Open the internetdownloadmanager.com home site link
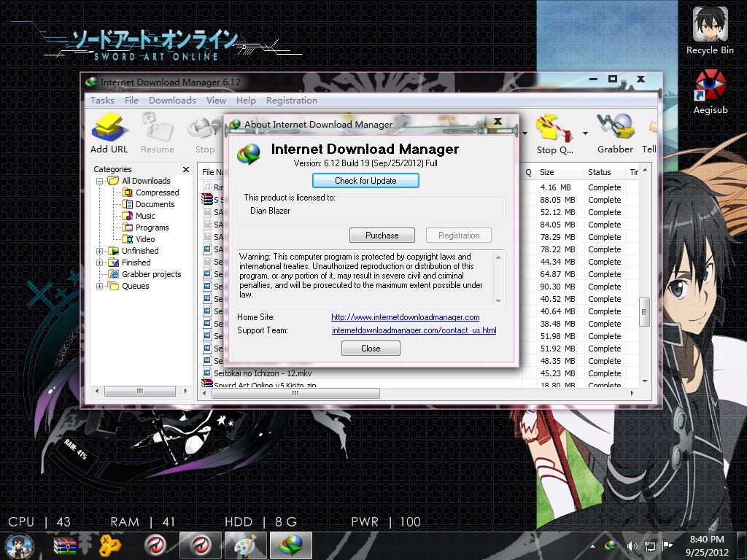 click(406, 317)
